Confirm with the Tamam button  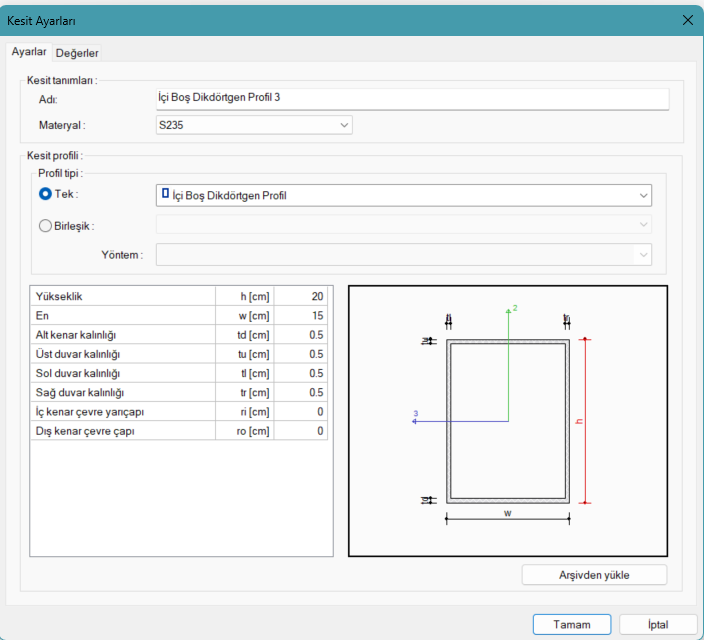572,624
